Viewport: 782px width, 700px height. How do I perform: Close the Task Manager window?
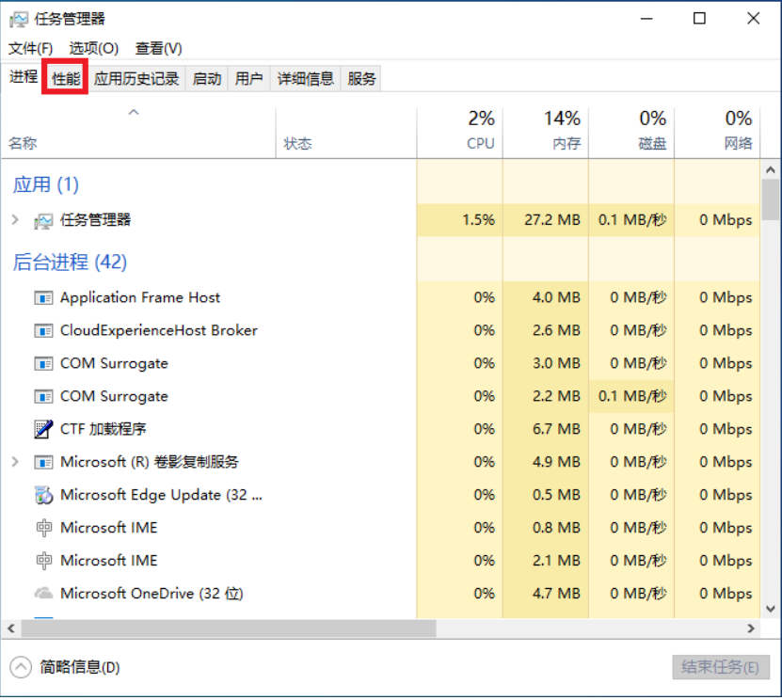[x=754, y=19]
